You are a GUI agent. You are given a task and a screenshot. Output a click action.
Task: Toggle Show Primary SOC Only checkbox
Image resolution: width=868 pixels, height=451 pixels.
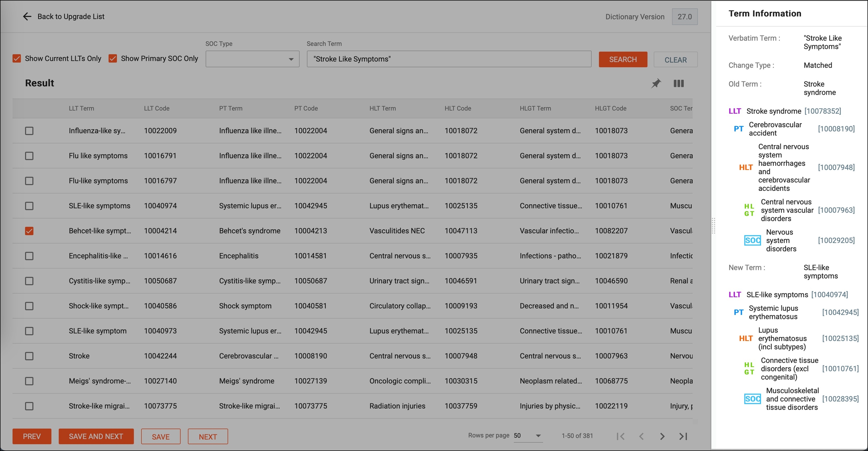pos(112,58)
